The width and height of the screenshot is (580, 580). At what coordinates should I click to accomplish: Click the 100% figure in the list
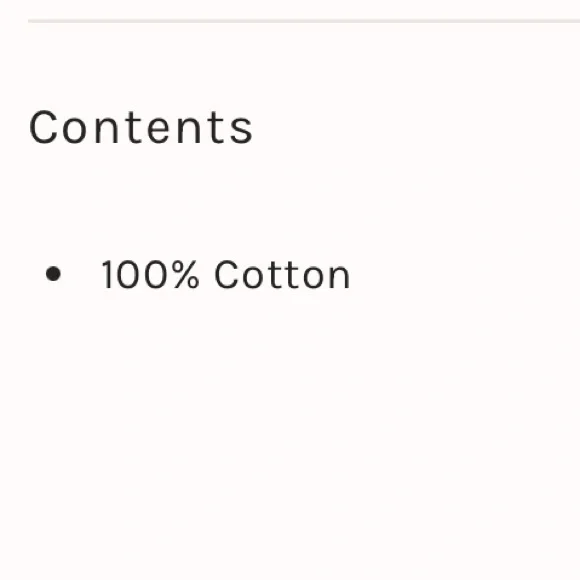click(x=150, y=274)
